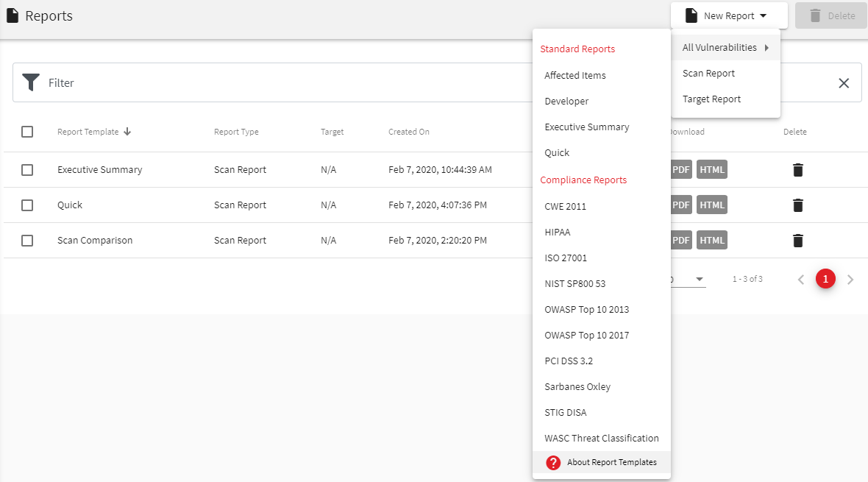Viewport: 868px width, 482px height.
Task: Click the filter funnel icon
Action: click(x=30, y=82)
